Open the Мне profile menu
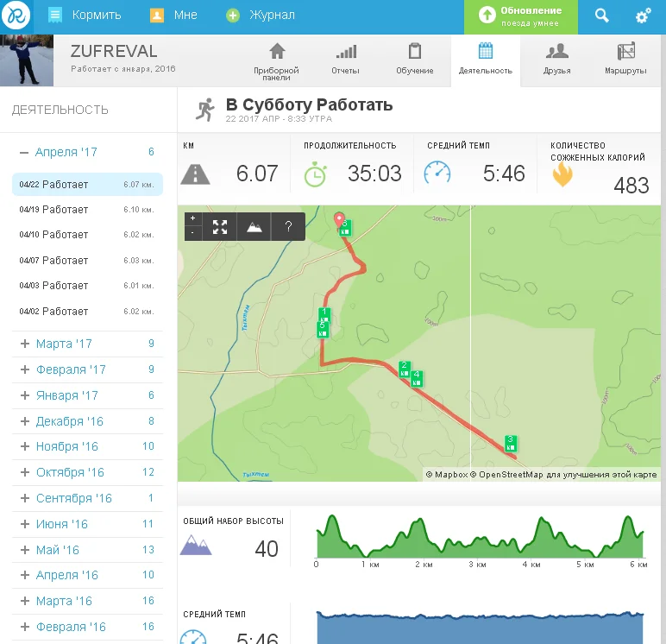The image size is (666, 644). 173,16
